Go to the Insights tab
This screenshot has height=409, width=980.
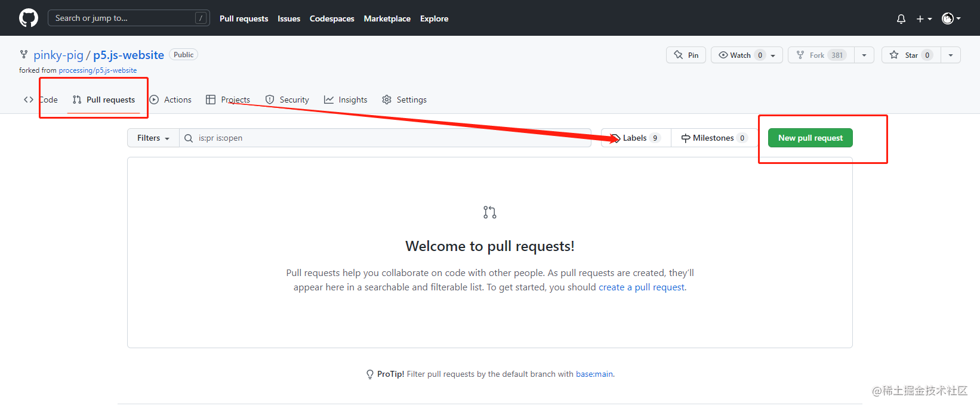(x=346, y=100)
